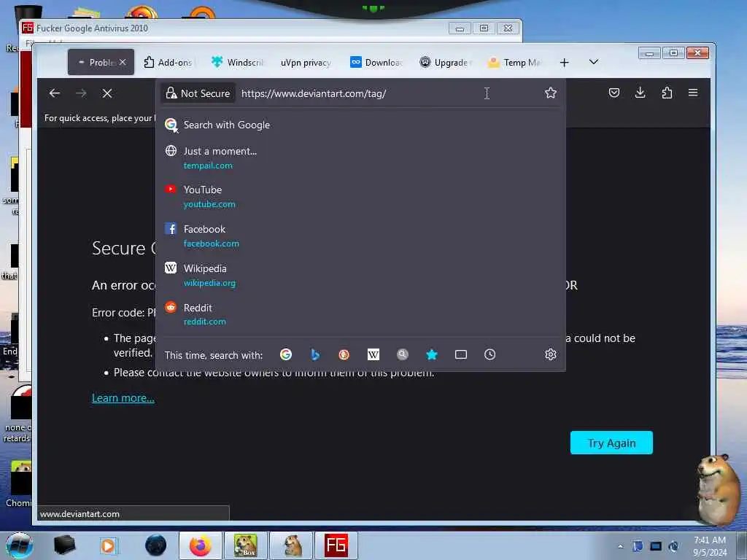The image size is (747, 560).
Task: Stop loading the page with X button
Action: pyautogui.click(x=107, y=93)
